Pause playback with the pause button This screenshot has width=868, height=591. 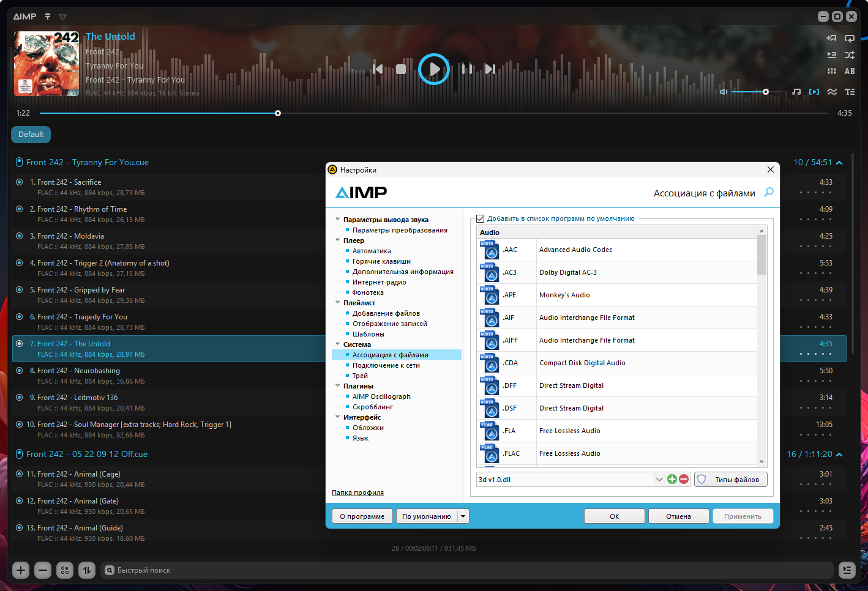coord(466,69)
